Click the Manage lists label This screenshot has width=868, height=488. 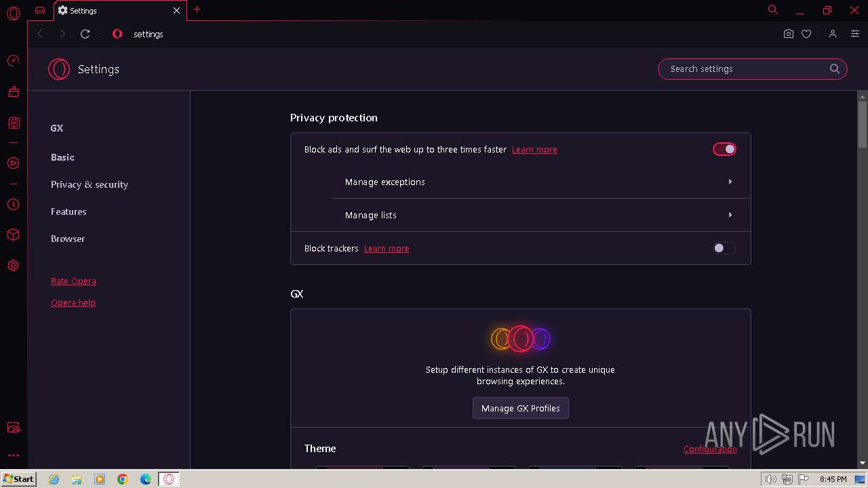[x=371, y=216]
